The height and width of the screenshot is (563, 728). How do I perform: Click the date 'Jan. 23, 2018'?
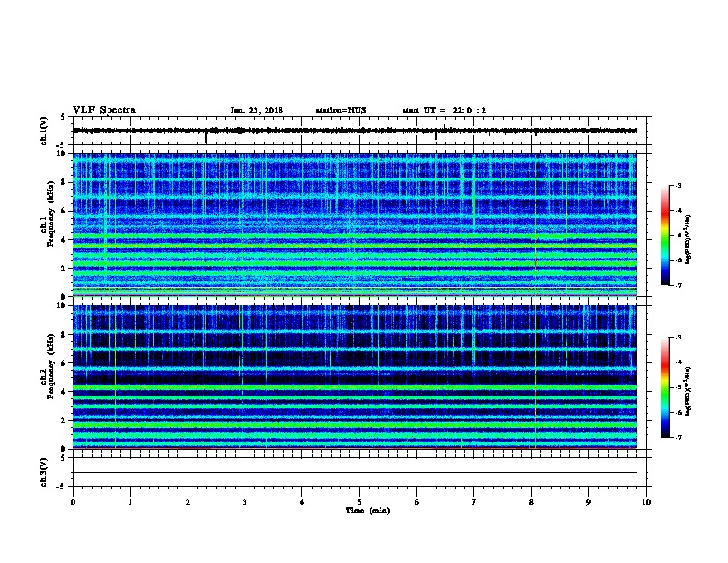tap(256, 110)
